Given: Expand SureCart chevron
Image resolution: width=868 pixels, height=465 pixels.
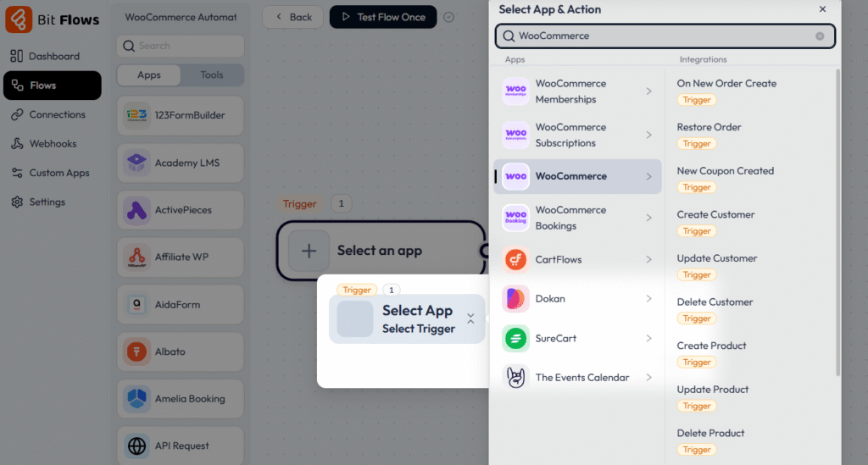Looking at the screenshot, I should point(648,339).
